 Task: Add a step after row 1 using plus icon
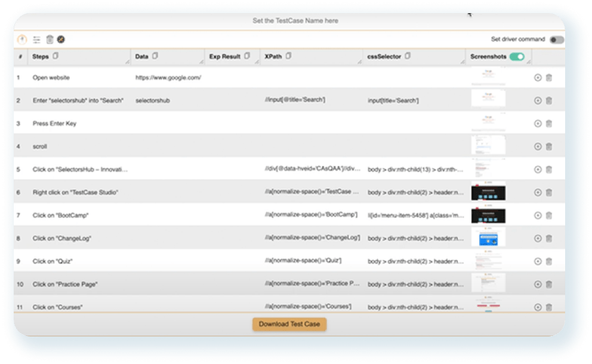[538, 78]
